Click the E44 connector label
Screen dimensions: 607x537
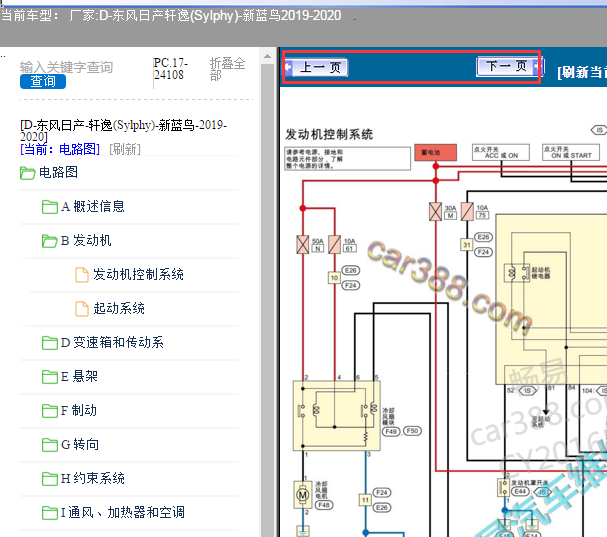click(520, 491)
